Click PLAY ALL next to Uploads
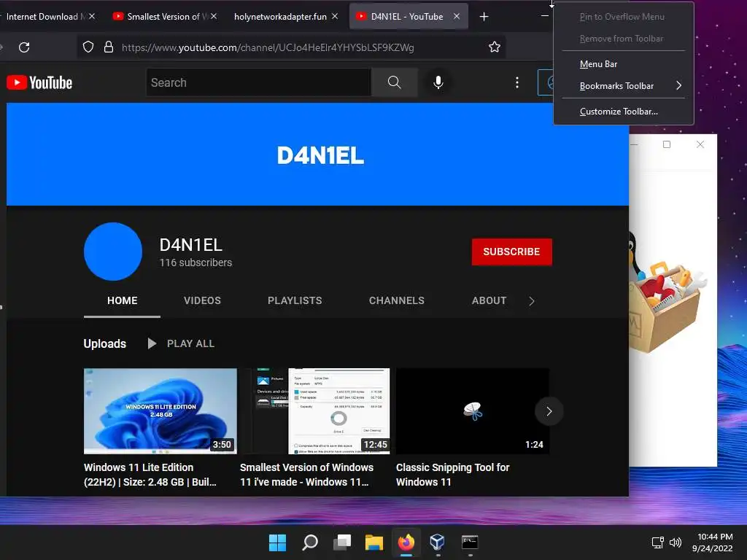 coord(181,343)
